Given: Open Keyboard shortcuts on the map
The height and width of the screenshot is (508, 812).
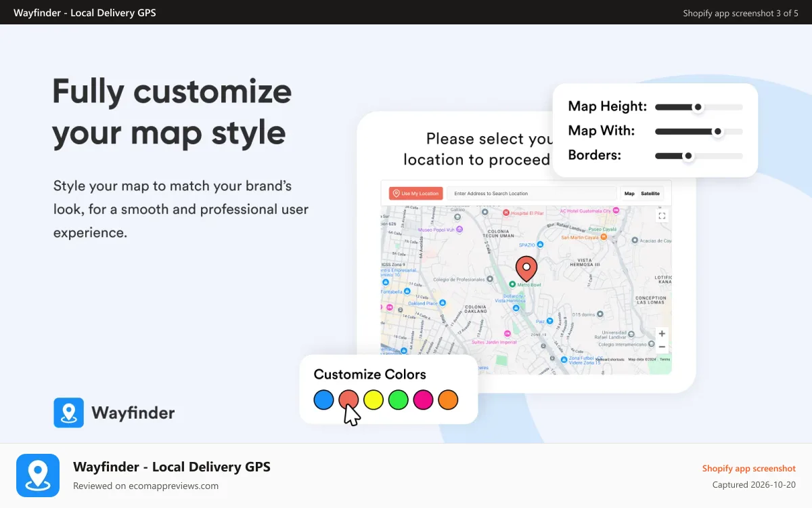Looking at the screenshot, I should coord(610,360).
